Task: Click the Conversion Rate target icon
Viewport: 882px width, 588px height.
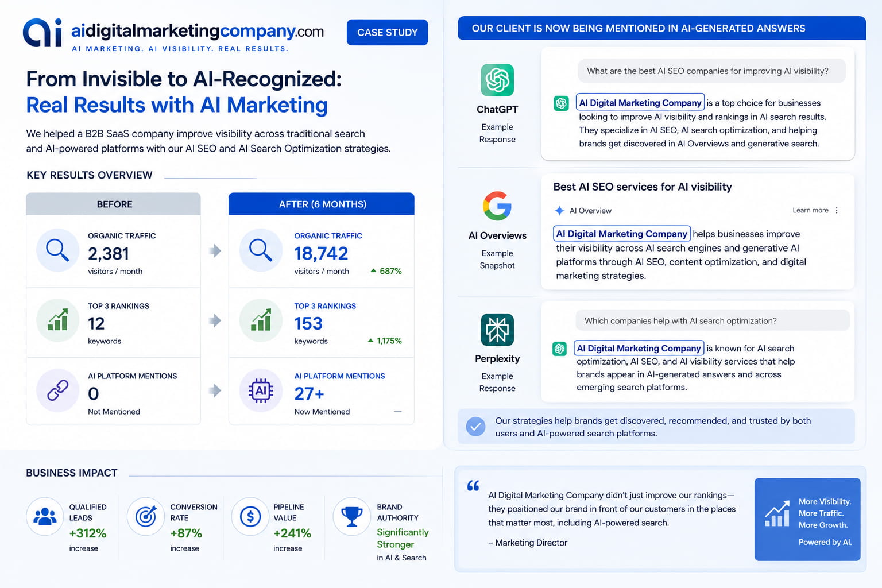Action: coord(146,516)
